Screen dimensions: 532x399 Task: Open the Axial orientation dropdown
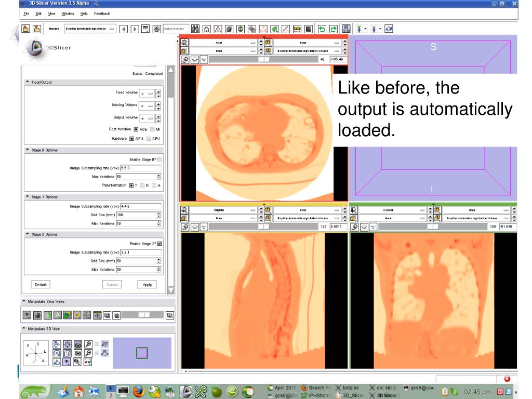click(222, 43)
